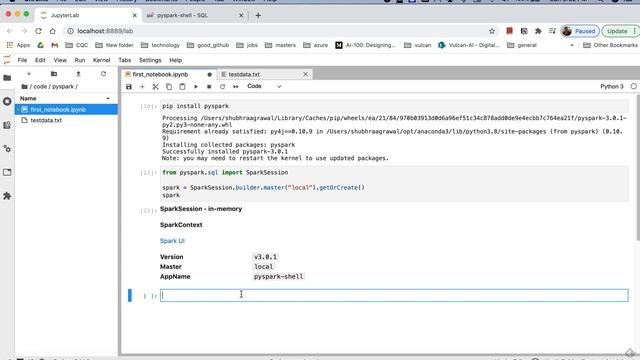Refresh the file list icon

tap(103, 74)
